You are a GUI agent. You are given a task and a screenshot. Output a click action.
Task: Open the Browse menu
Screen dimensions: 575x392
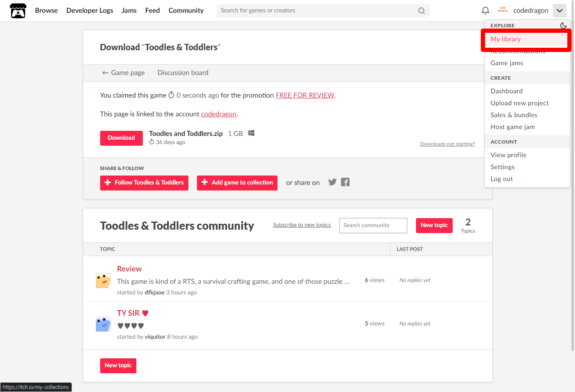point(46,11)
